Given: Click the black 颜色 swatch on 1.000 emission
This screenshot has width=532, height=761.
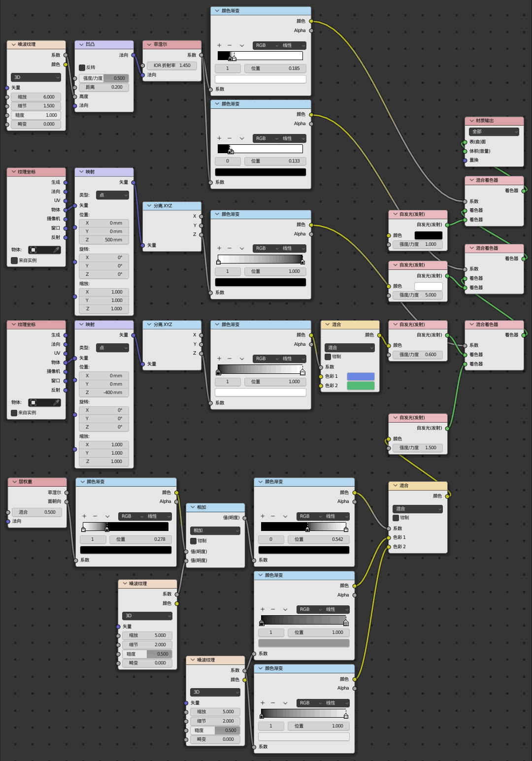Looking at the screenshot, I should click(x=429, y=235).
